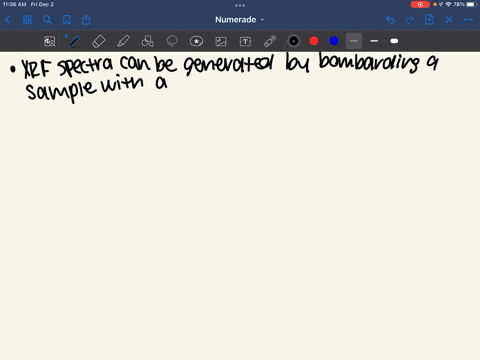Open the Elements sticker tool
The width and height of the screenshot is (480, 360).
click(196, 41)
